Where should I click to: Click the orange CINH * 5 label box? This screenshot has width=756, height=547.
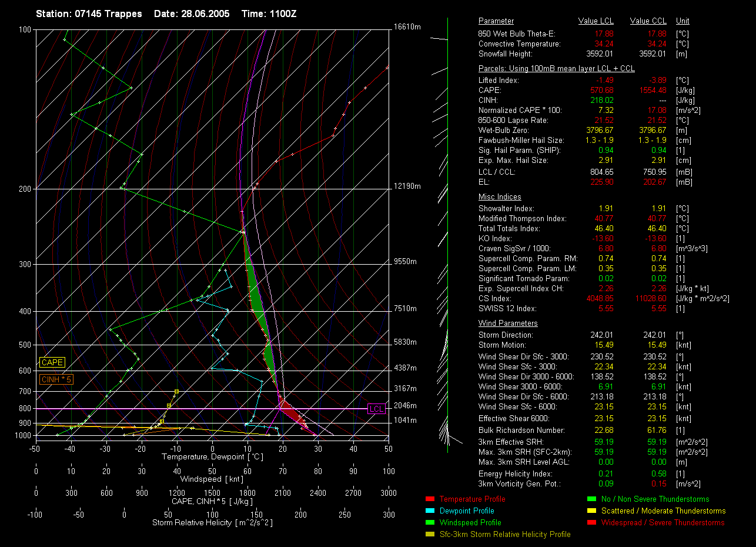56,380
